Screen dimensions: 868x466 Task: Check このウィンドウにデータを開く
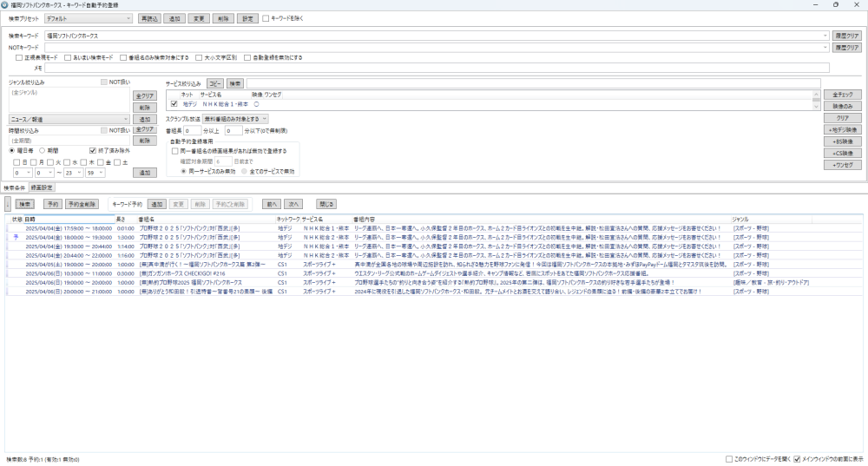click(x=729, y=459)
